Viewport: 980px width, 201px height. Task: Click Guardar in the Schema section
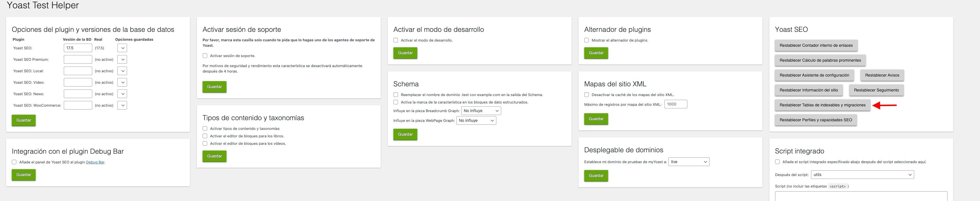[406, 135]
